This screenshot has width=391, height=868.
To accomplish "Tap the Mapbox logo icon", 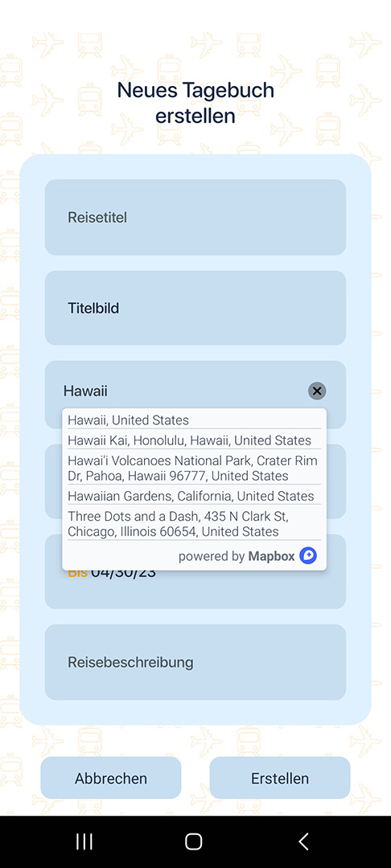I will point(308,556).
